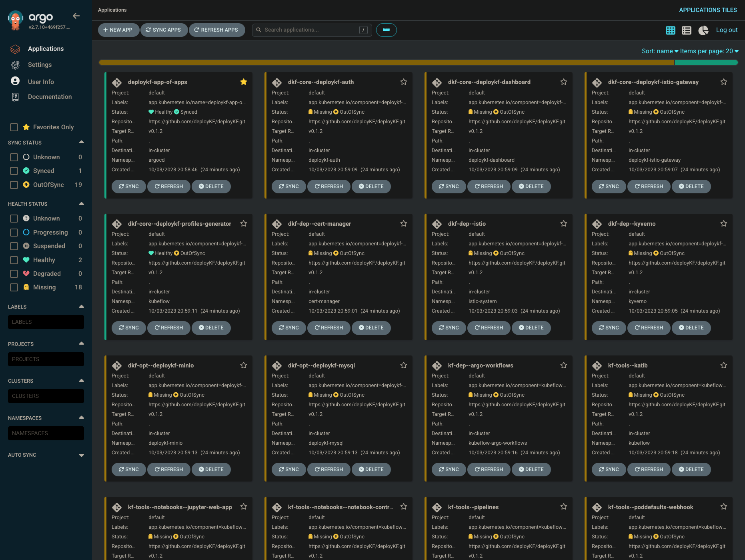Screen dimensions: 745x560
Task: Collapse the SYNC STATUS filter section
Action: pos(82,142)
